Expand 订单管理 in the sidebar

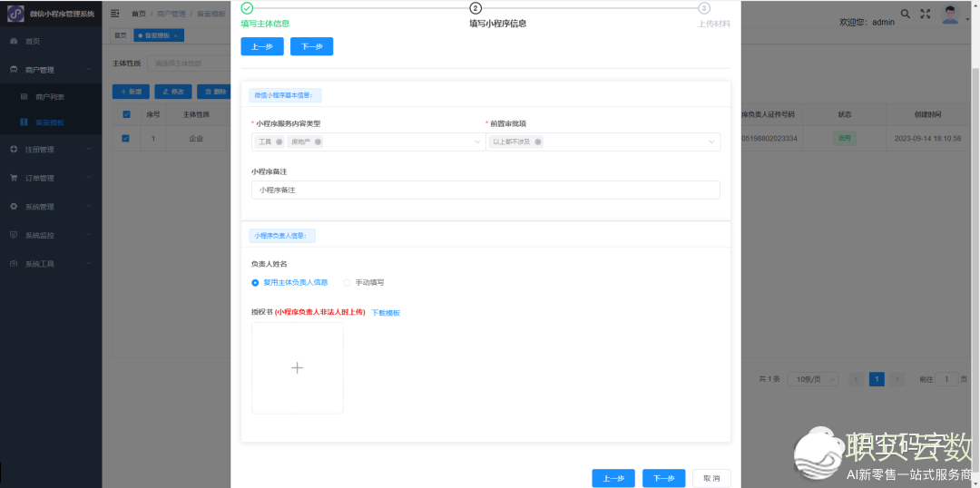click(51, 178)
